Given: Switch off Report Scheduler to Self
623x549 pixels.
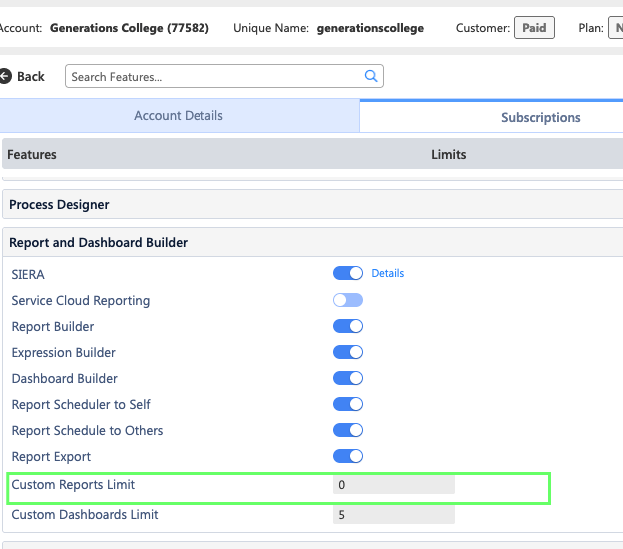Looking at the screenshot, I should [x=348, y=404].
